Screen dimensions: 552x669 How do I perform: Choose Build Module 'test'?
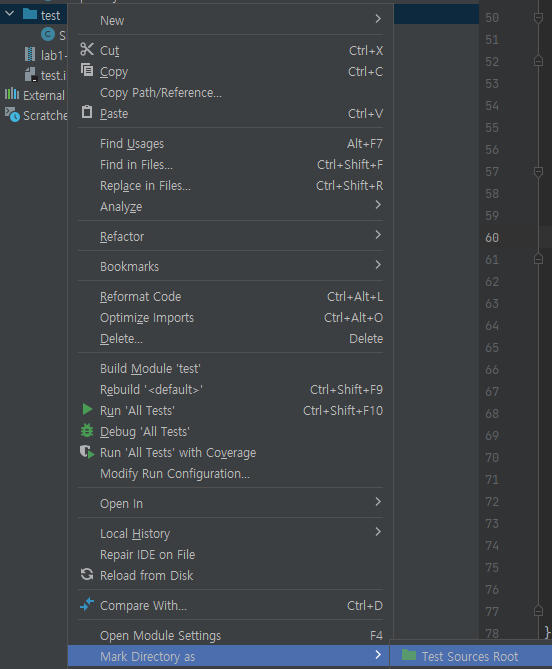coord(150,369)
